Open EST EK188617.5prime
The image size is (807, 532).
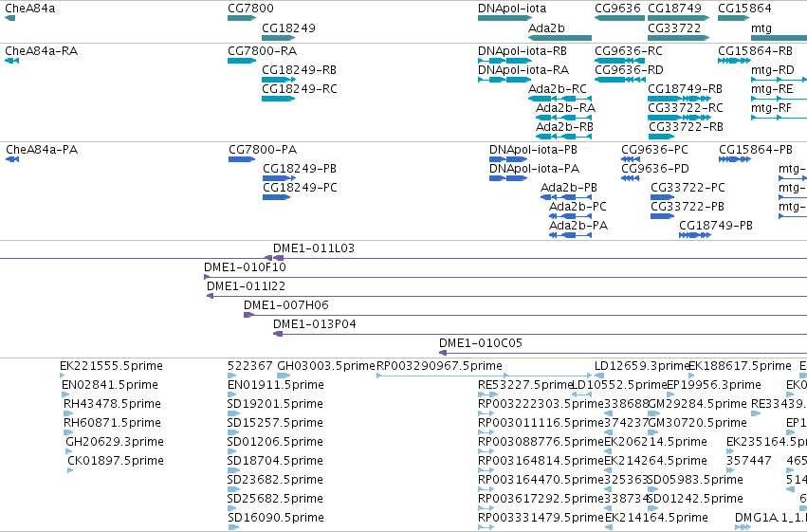pos(740,366)
